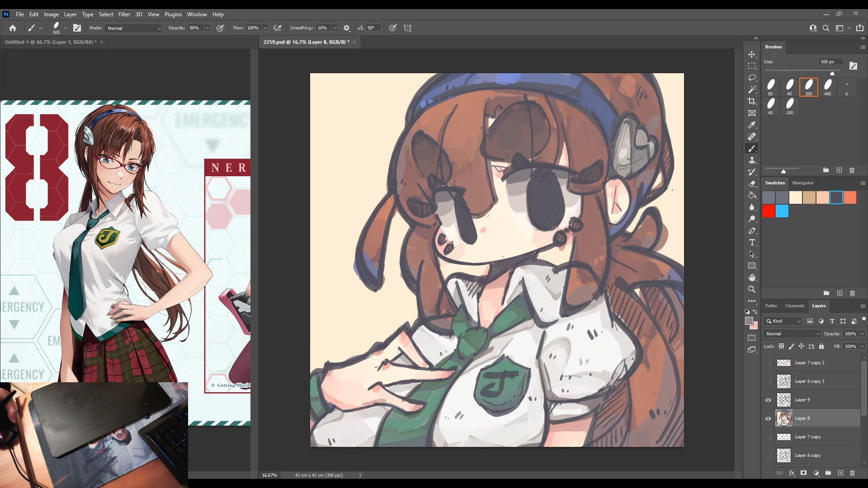Show Layer 7 copy visibility
This screenshot has width=868, height=488.
pyautogui.click(x=768, y=437)
